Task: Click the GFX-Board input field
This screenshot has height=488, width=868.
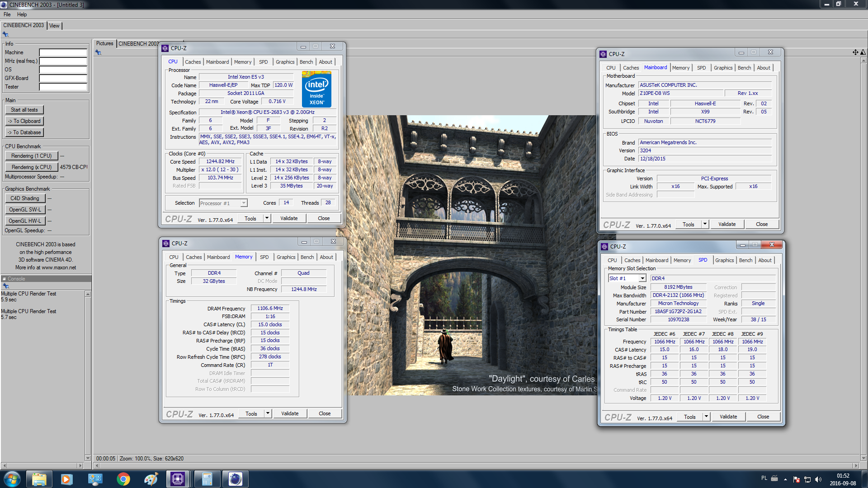Action: click(x=63, y=78)
